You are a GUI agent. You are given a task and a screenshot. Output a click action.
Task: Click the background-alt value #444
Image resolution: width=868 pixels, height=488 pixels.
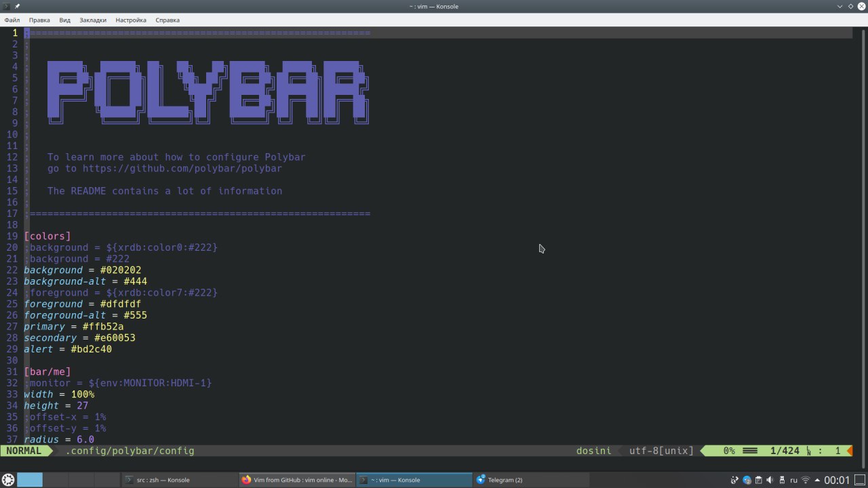coord(136,281)
